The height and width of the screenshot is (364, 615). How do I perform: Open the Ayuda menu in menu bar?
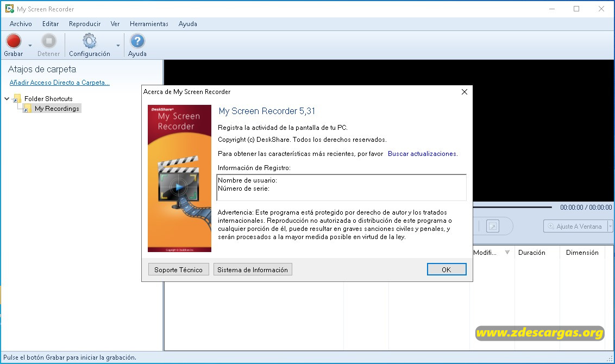188,24
